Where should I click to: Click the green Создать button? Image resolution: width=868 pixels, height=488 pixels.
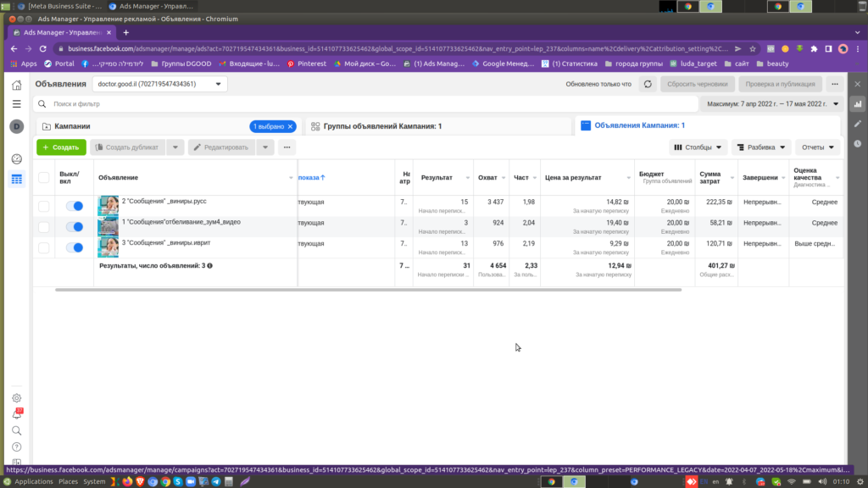coord(61,147)
